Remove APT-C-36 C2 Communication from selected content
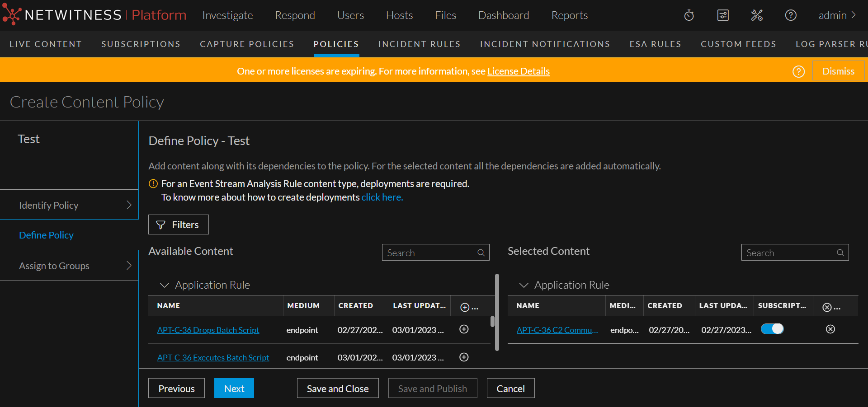Screen dimensions: 868x407 coord(830,329)
